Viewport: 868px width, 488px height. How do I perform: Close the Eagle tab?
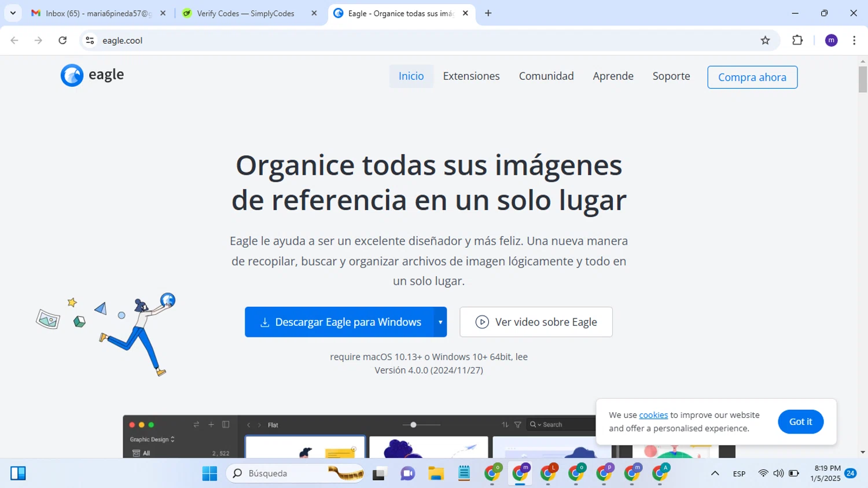tap(465, 13)
